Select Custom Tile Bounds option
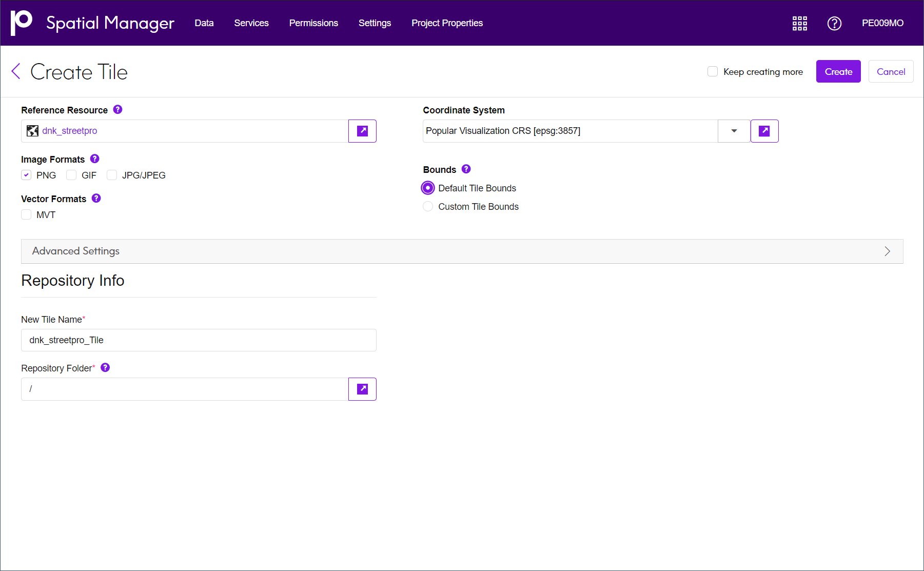The image size is (924, 571). (428, 207)
